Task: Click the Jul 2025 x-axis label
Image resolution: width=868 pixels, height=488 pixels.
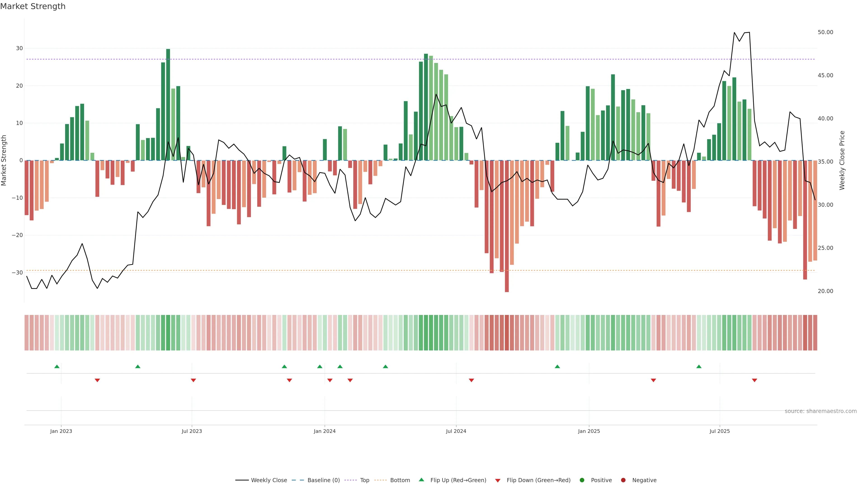Action: tap(719, 431)
